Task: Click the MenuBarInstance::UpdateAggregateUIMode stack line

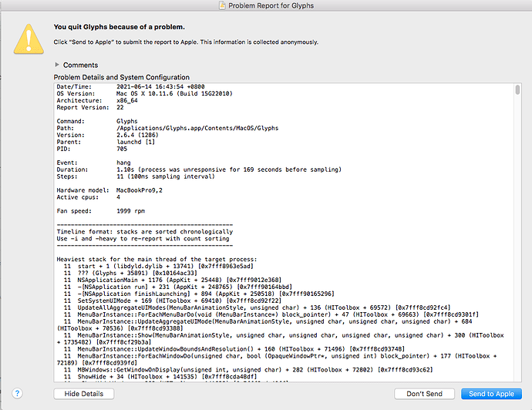Action: pyautogui.click(x=264, y=325)
